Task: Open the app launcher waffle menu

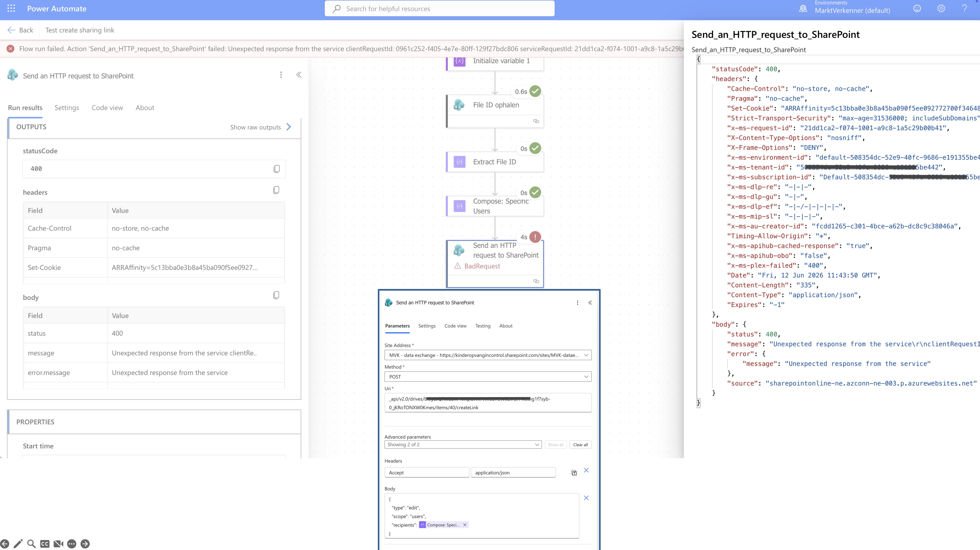Action: (11, 8)
